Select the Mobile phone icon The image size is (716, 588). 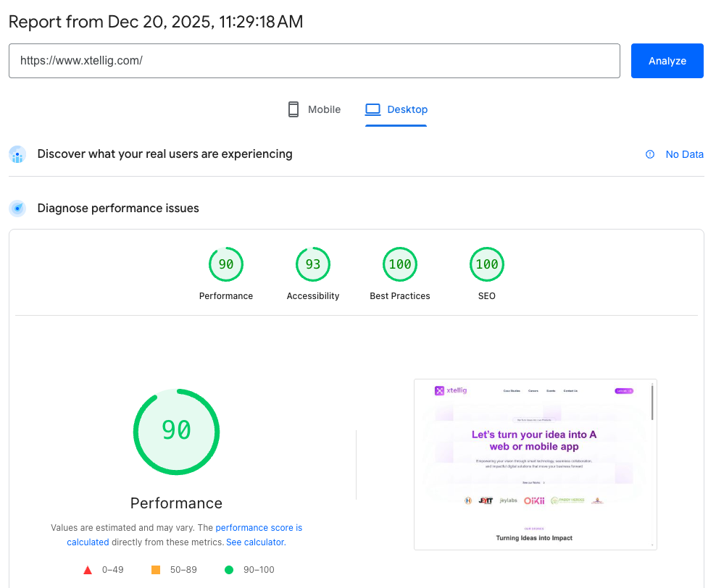point(293,109)
